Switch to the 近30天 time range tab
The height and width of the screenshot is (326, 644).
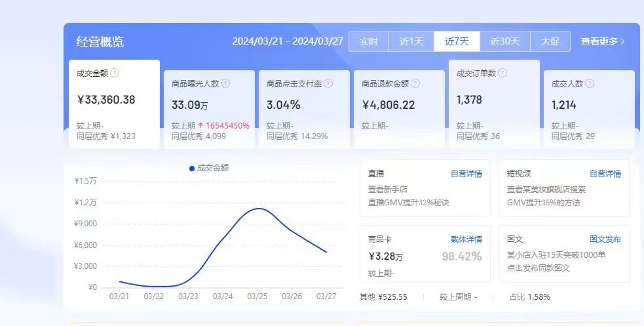(x=504, y=41)
